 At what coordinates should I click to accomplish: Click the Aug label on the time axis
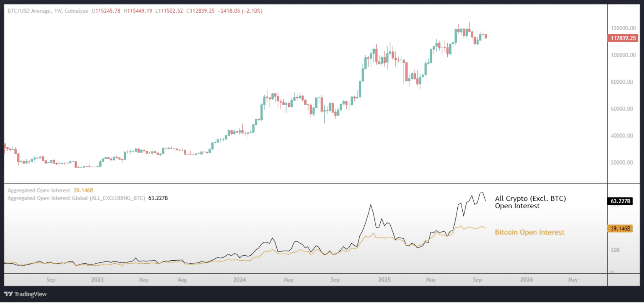coord(182,280)
